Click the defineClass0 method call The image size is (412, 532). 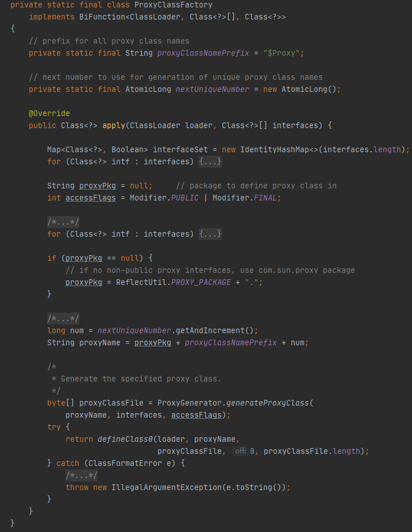click(125, 439)
